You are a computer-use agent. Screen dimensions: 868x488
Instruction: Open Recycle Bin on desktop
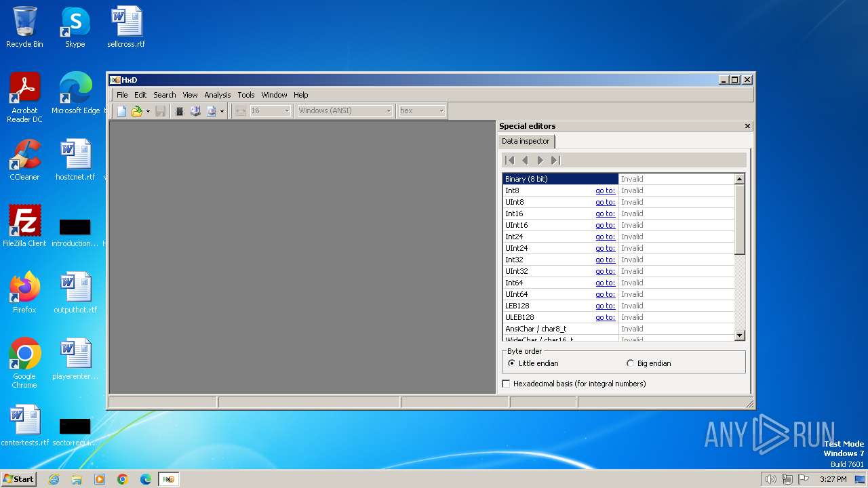tap(24, 27)
